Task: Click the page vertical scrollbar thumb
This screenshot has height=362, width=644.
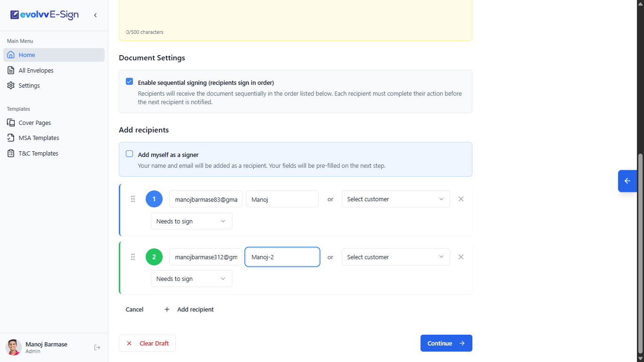Action: click(x=640, y=254)
